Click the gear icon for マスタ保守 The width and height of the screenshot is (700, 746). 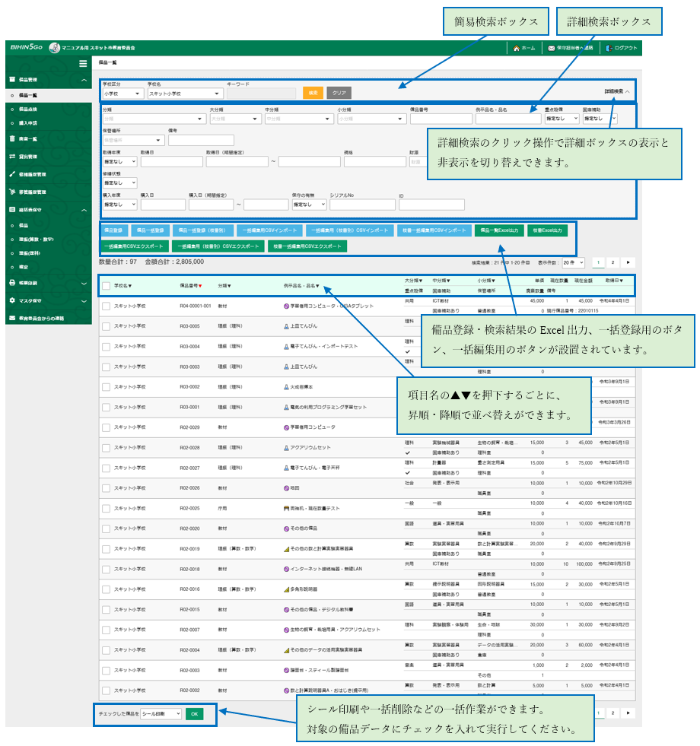[12, 300]
